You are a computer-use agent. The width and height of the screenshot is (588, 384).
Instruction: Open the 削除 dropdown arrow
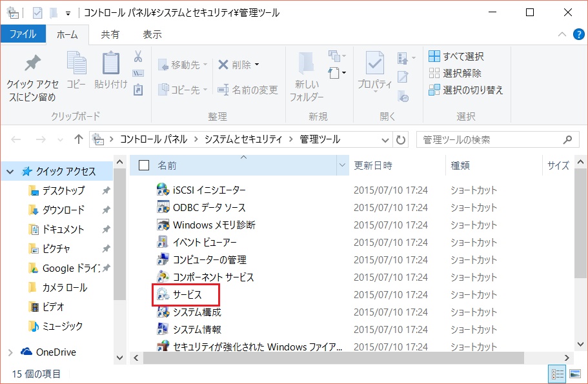click(257, 65)
